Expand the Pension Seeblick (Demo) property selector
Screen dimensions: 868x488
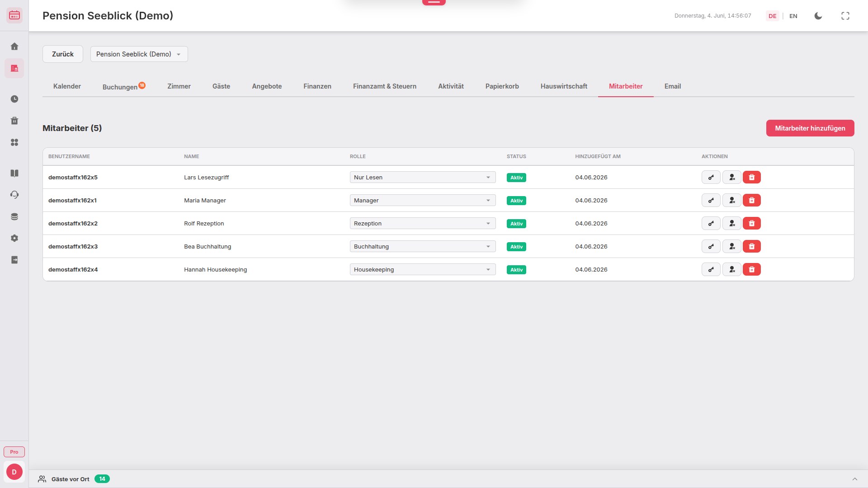(x=139, y=54)
